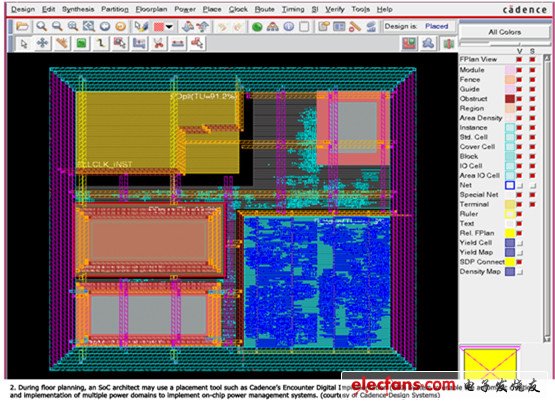Open the red square dropdown arrow
The height and width of the screenshot is (405, 555).
point(169,27)
